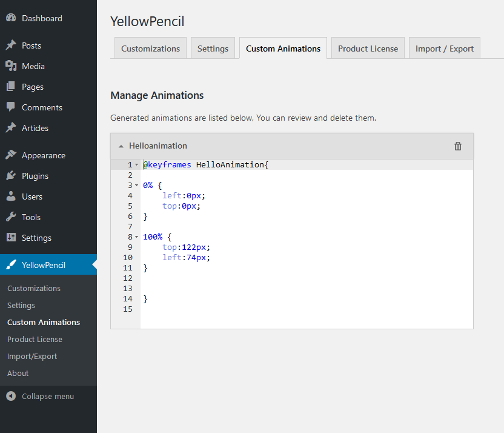This screenshot has height=433, width=504.
Task: Click the YellowPencil brush icon
Action: point(11,264)
